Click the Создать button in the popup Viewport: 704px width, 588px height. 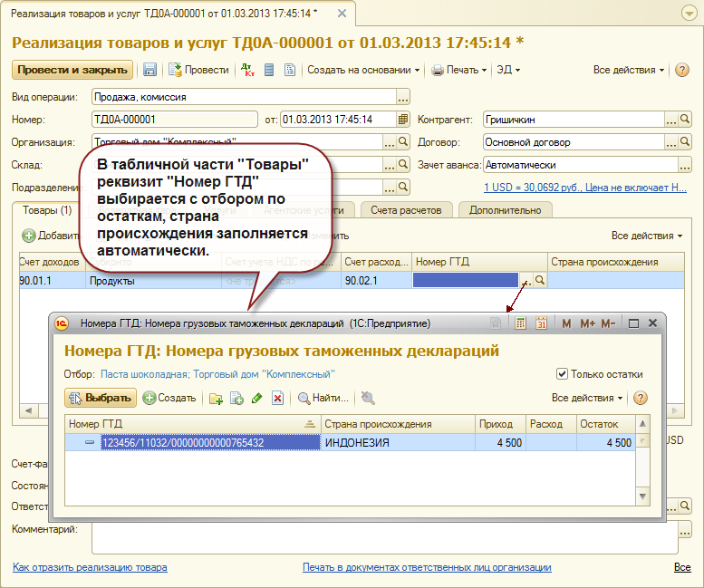[169, 398]
